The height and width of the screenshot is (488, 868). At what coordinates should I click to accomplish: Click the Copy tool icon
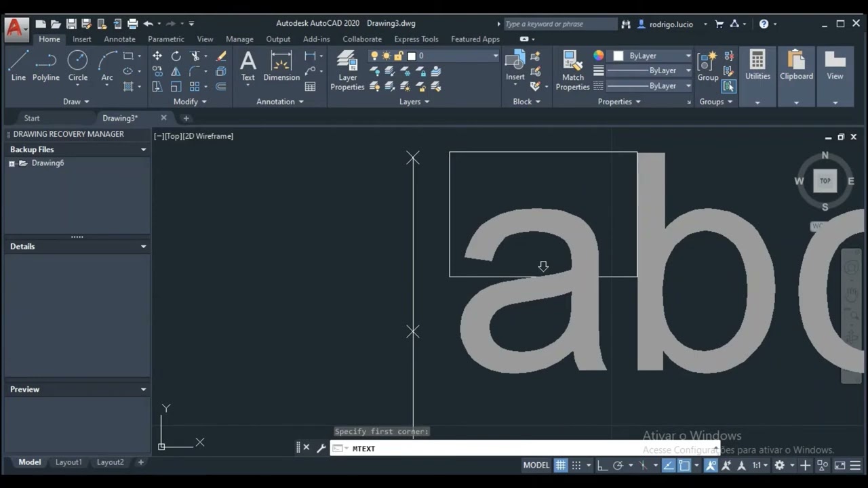(157, 71)
